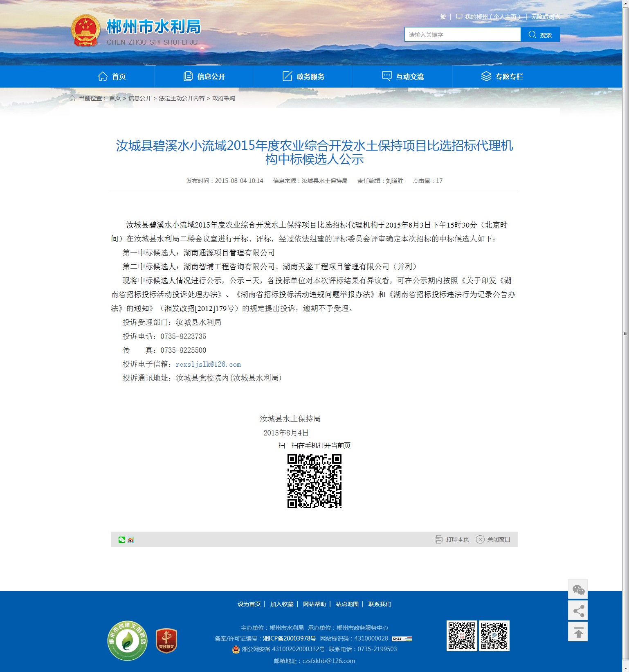This screenshot has height=672, width=629.
Task: Click the keyword search input field
Action: click(462, 35)
